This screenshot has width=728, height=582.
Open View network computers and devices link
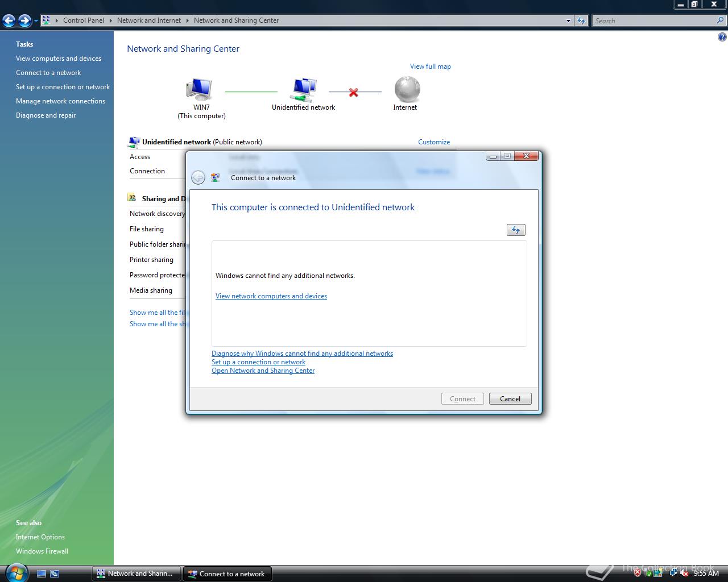coord(271,296)
